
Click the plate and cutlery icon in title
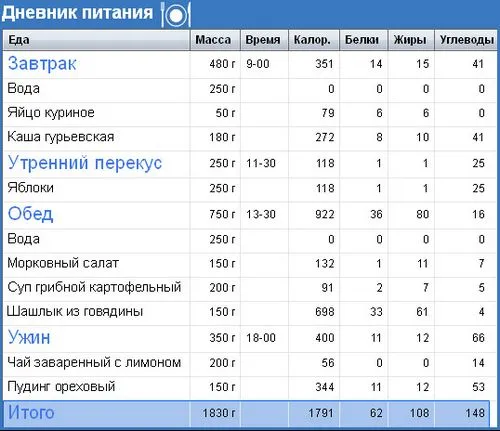(x=176, y=14)
